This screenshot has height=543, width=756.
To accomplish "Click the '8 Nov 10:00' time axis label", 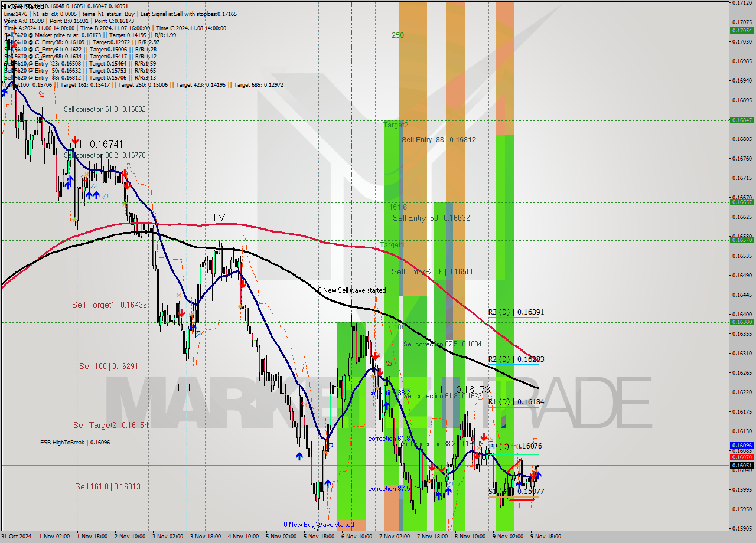I will (x=470, y=537).
